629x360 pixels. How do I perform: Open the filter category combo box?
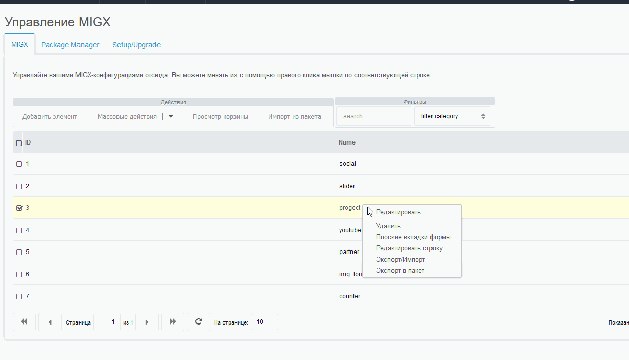tap(452, 116)
